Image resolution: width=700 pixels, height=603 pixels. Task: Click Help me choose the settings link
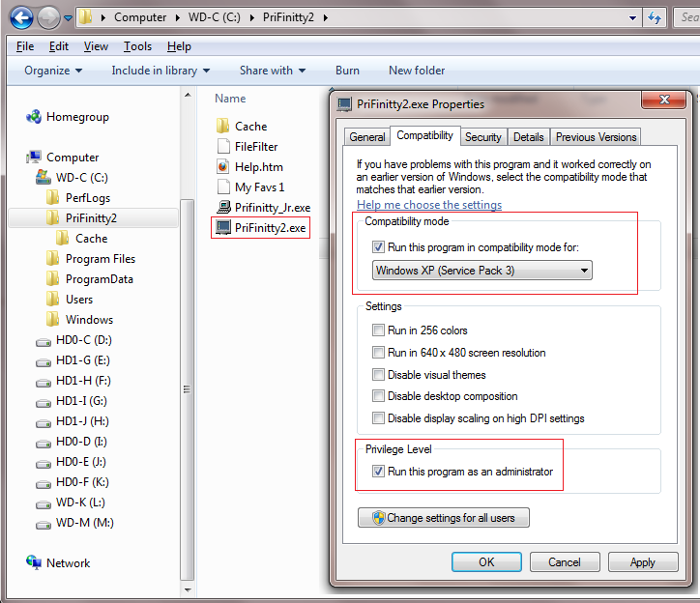(428, 205)
